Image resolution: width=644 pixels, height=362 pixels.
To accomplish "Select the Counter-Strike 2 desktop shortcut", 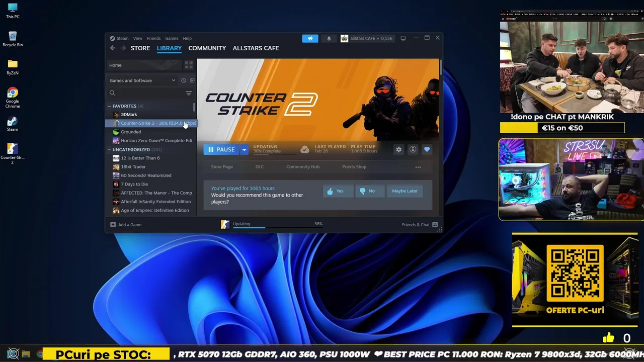I will coord(13,154).
